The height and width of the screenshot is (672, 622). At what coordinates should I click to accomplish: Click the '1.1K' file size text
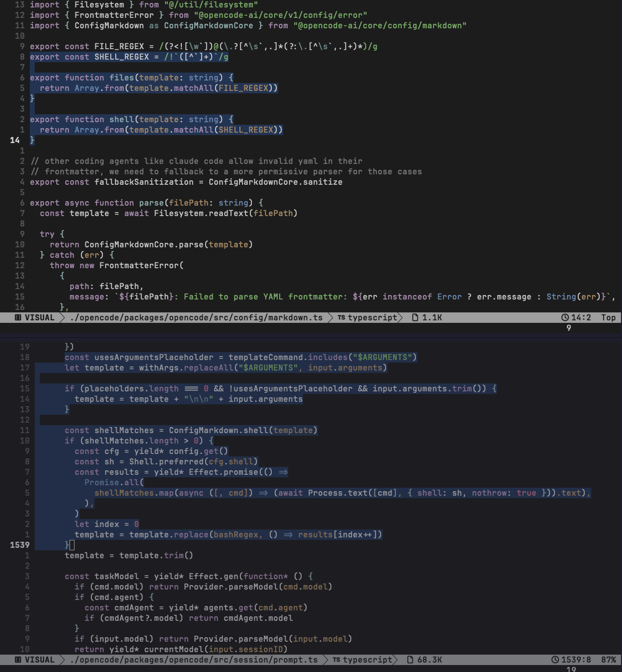pyautogui.click(x=432, y=317)
